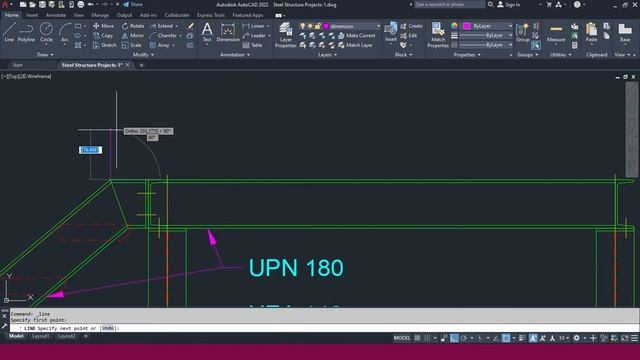
Task: Open the Output ribbon tab
Action: [124, 15]
